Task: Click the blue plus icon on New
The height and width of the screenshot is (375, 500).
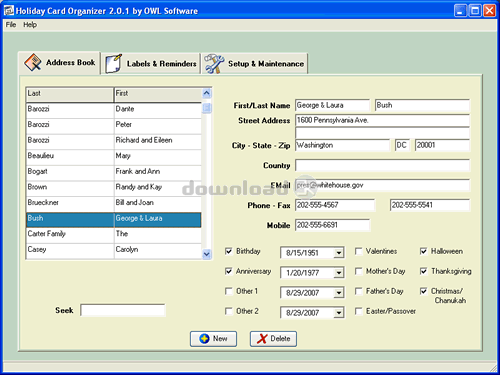Action: pyautogui.click(x=204, y=339)
